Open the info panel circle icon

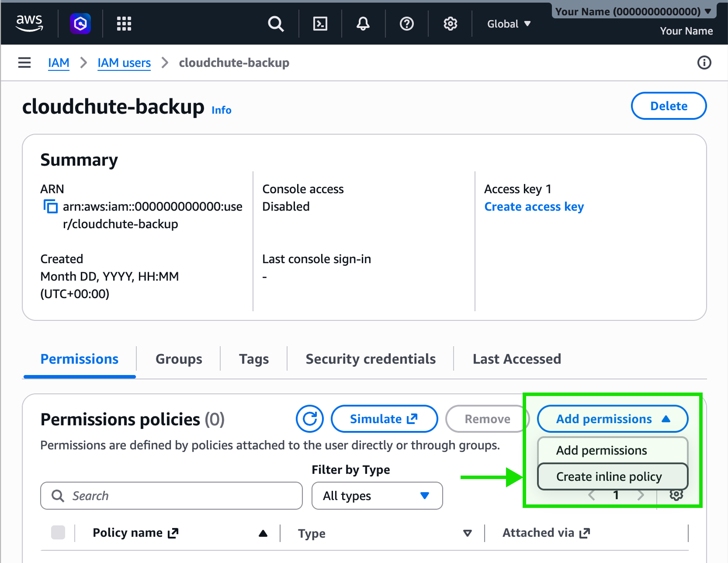pyautogui.click(x=704, y=63)
